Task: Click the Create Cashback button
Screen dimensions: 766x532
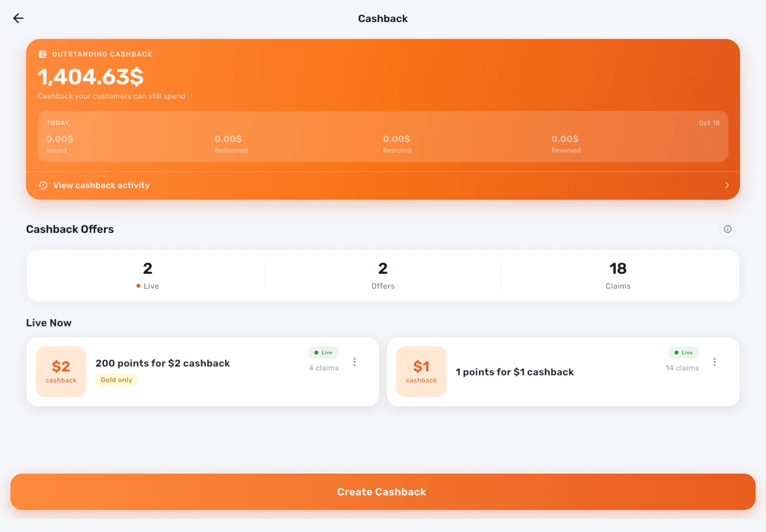Action: (383, 492)
